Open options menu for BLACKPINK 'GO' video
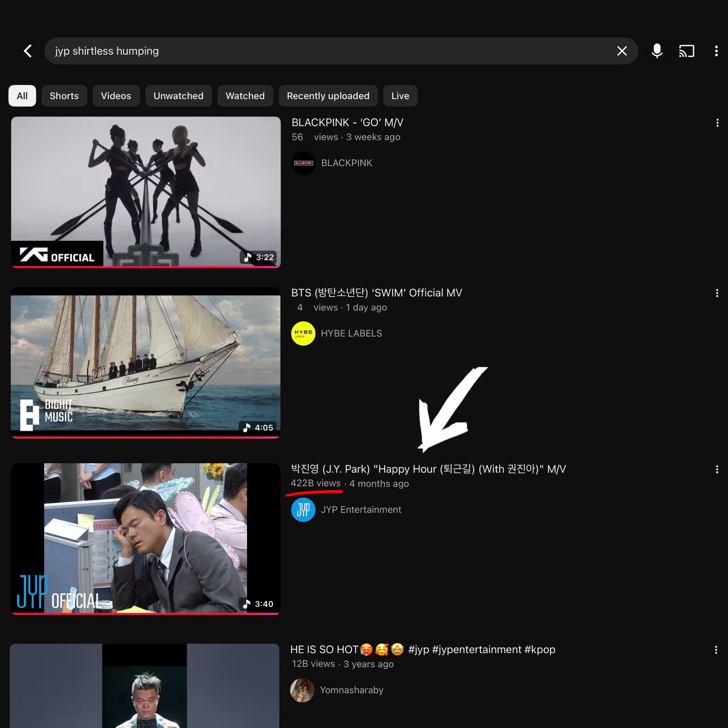This screenshot has width=728, height=728. pos(717,123)
